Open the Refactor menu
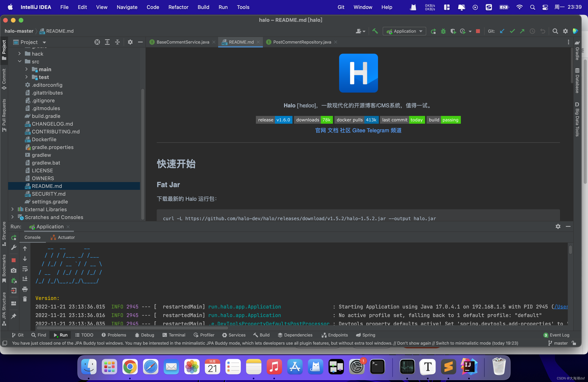The image size is (588, 382). 178,7
